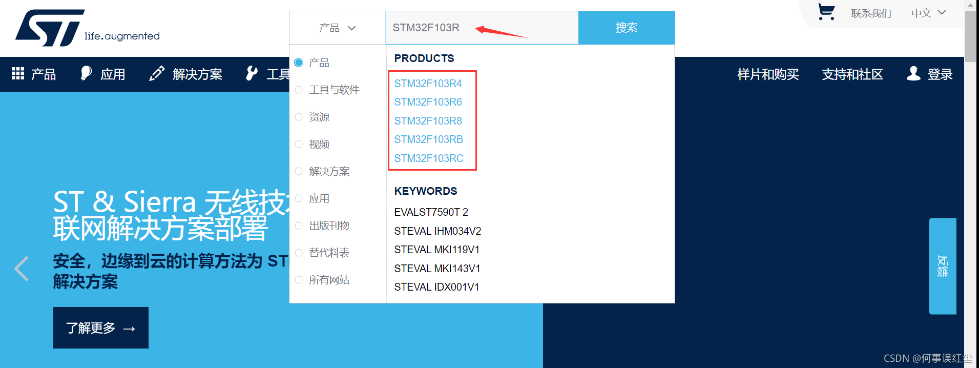Go to previous banner slide arrow
The height and width of the screenshot is (368, 980).
point(21,268)
